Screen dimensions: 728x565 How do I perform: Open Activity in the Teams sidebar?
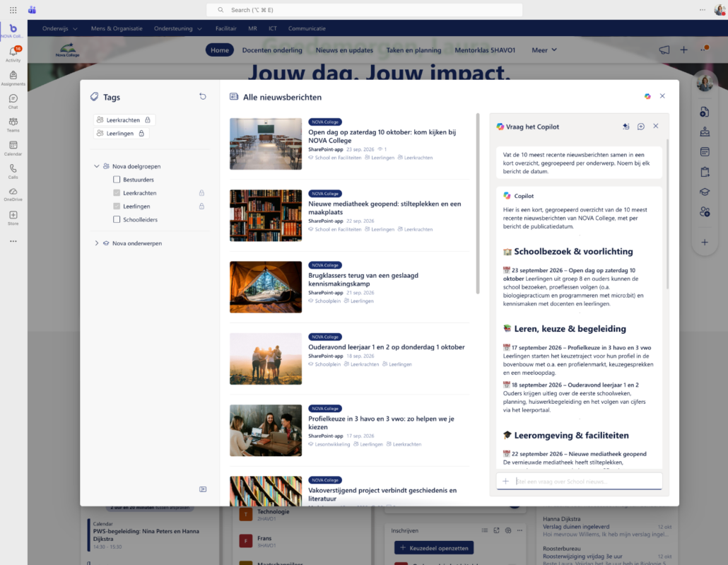point(13,54)
